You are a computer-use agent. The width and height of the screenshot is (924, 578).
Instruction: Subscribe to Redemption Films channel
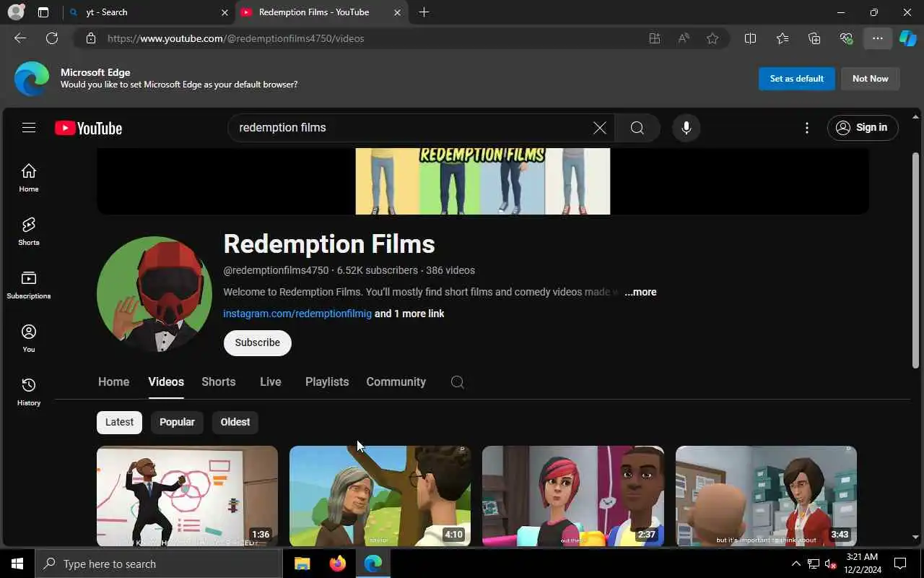coord(257,342)
